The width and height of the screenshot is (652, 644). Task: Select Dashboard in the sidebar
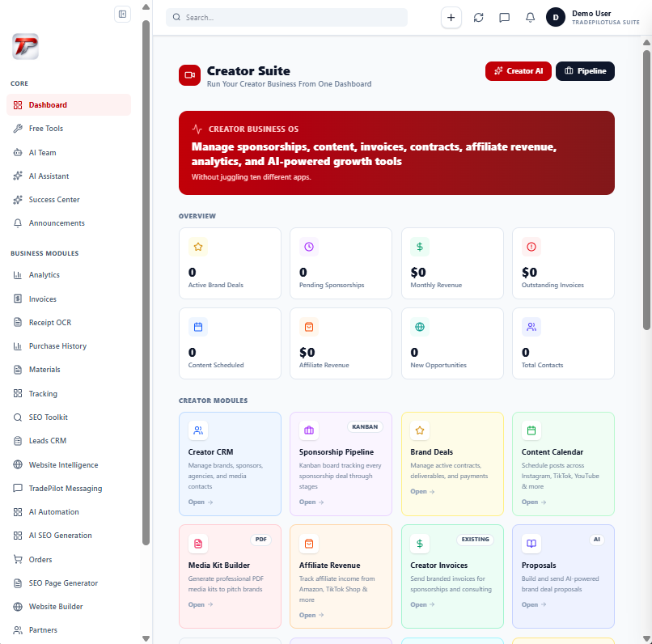69,104
